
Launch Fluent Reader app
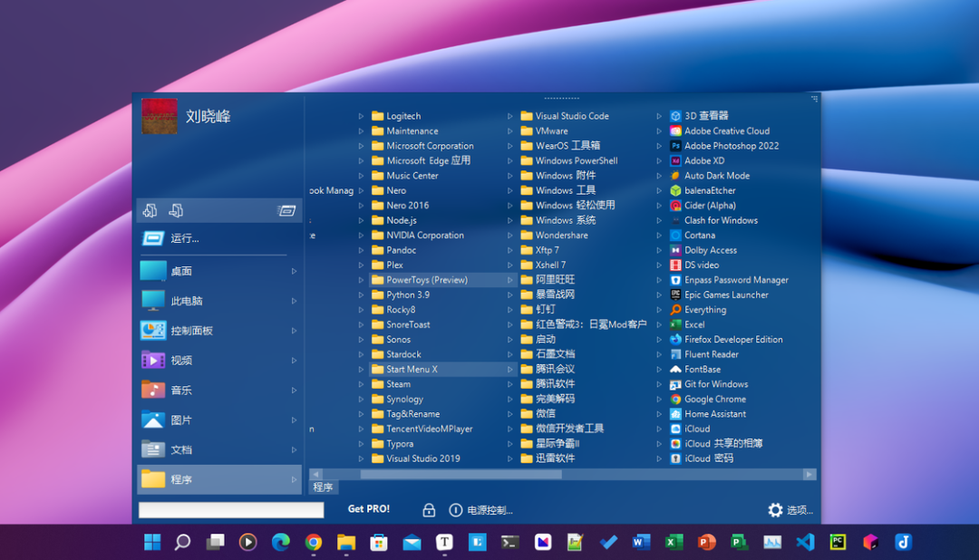tap(704, 354)
